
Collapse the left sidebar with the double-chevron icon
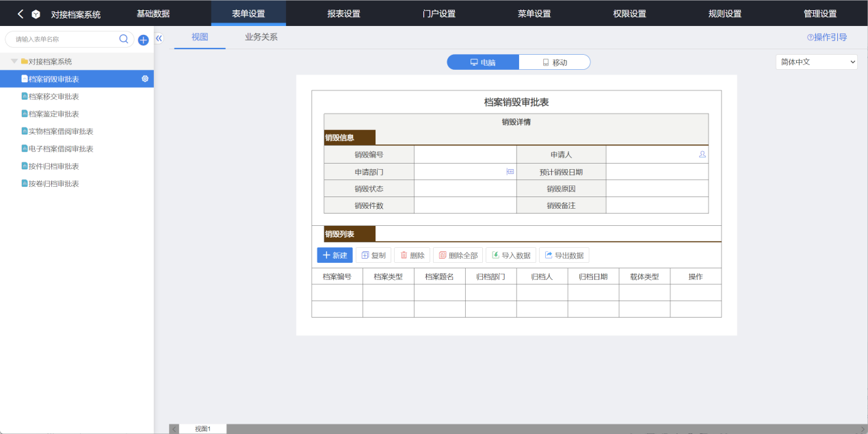click(159, 38)
